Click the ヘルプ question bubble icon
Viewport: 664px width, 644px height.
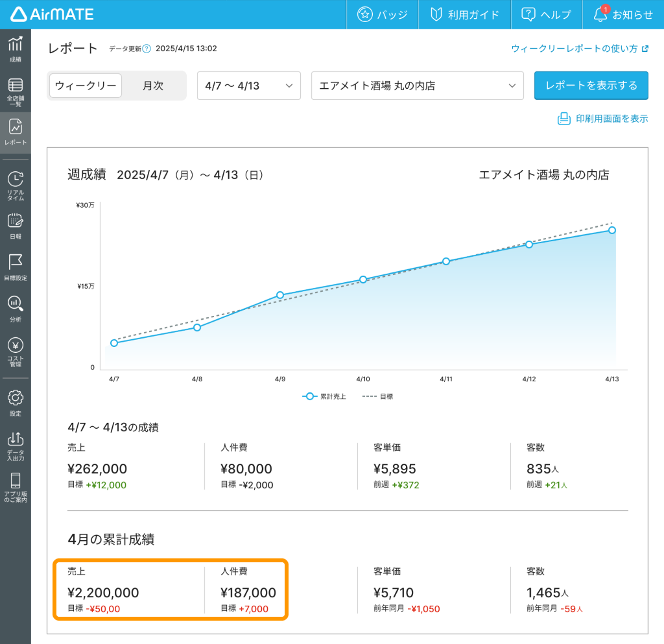click(528, 14)
